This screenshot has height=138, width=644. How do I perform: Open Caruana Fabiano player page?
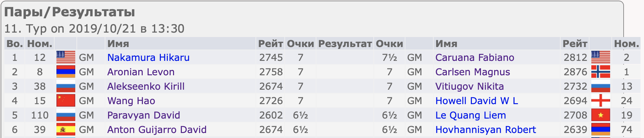coord(475,57)
